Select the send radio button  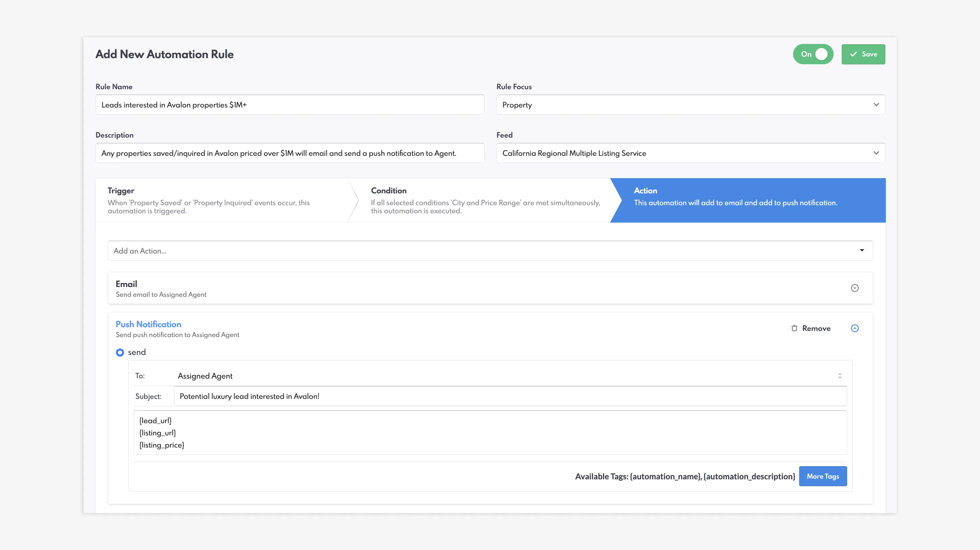(120, 353)
